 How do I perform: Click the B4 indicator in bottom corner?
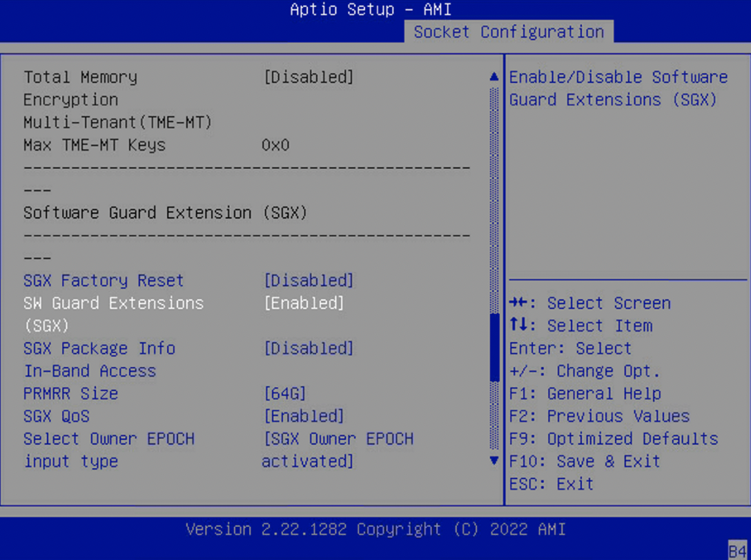(x=737, y=550)
